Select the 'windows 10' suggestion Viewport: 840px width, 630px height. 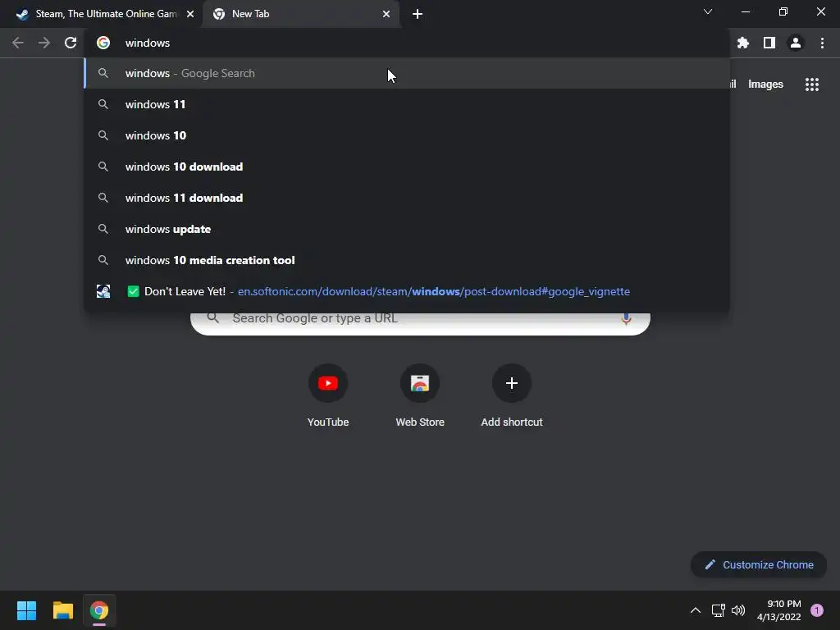coord(407,135)
